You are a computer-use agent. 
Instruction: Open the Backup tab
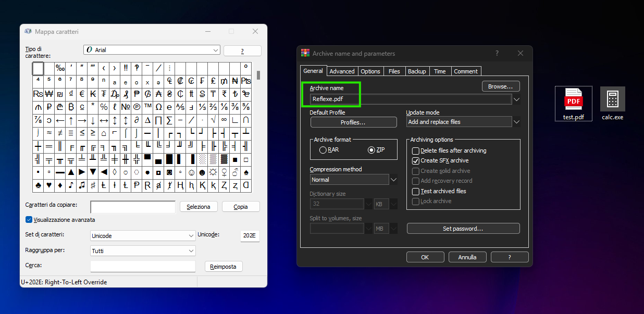click(x=417, y=71)
